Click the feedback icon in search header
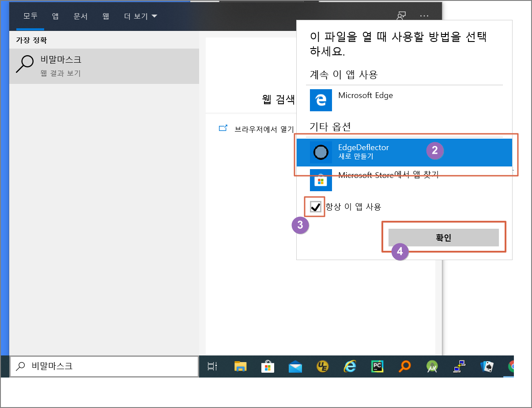 (x=401, y=16)
